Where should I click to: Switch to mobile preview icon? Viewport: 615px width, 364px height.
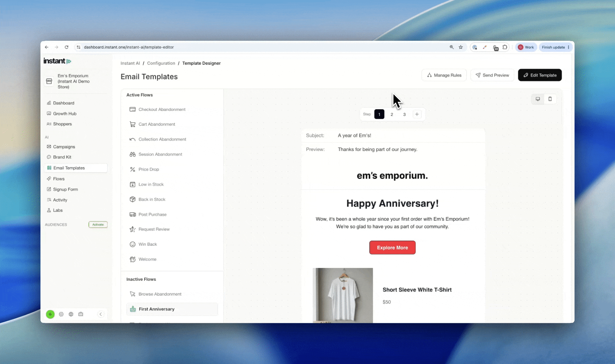coord(550,99)
